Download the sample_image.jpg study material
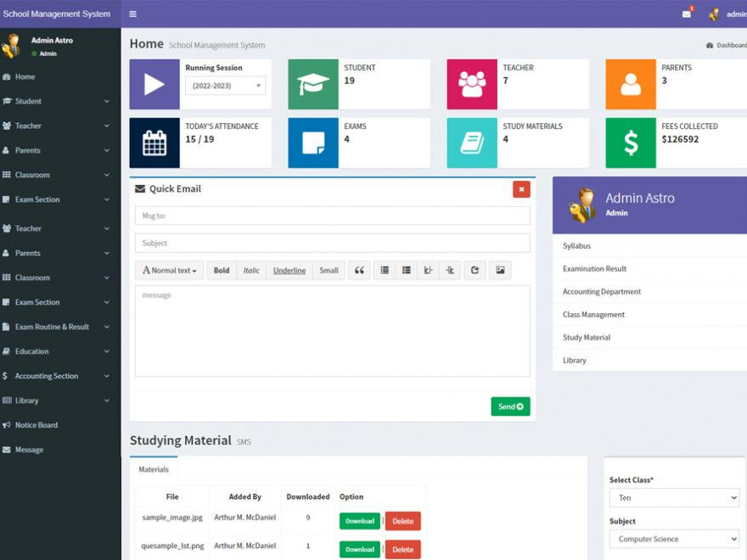This screenshot has height=560, width=747. pos(358,521)
